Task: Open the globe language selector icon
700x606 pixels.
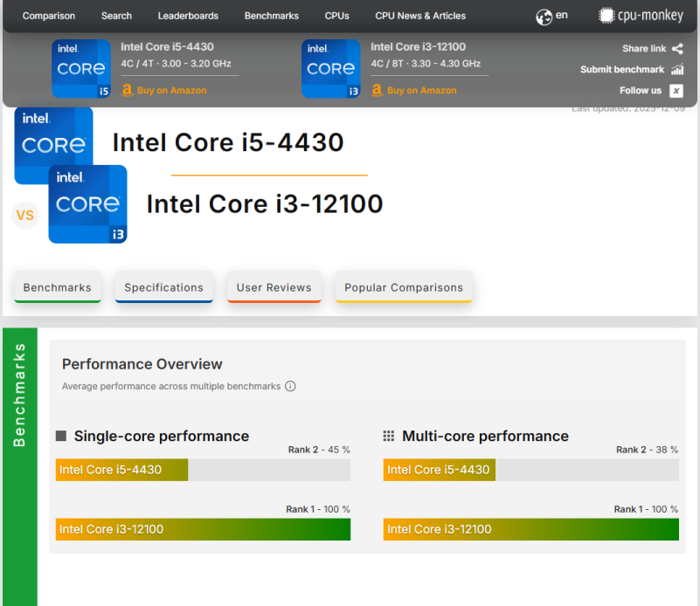Action: [544, 17]
